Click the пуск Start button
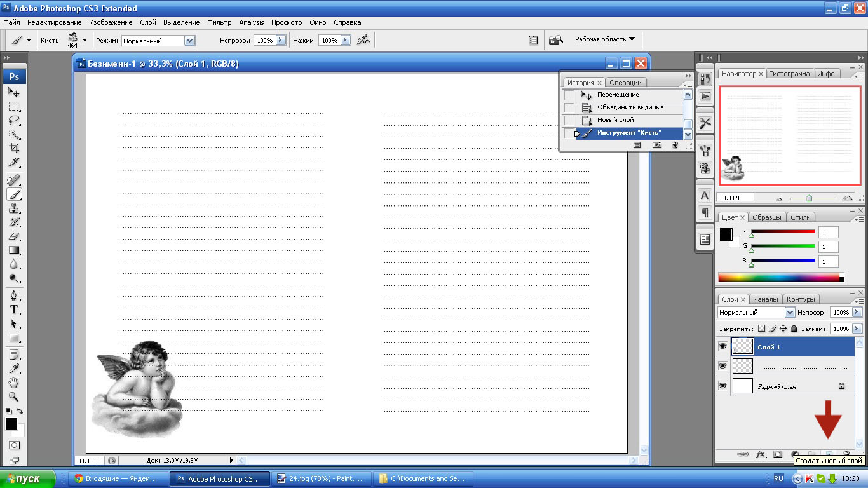This screenshot has width=868, height=488. click(x=29, y=478)
